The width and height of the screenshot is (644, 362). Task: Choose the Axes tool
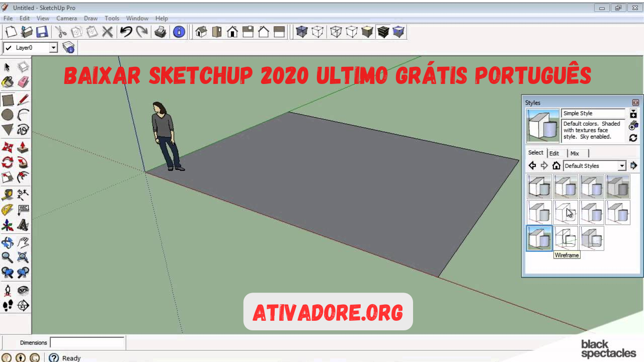pos(8,225)
